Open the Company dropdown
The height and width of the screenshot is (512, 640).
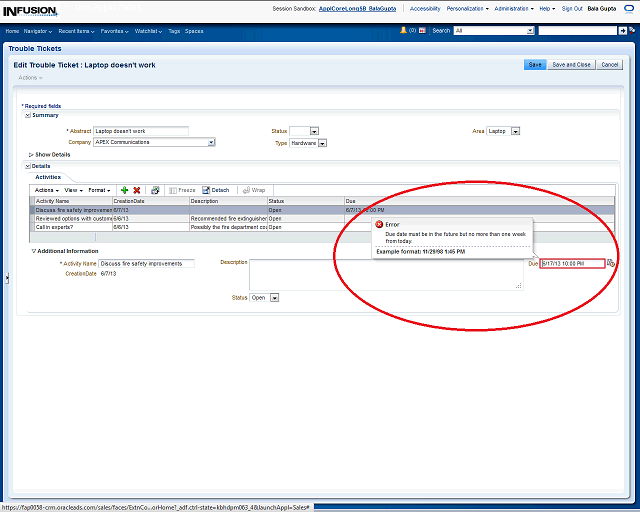point(211,143)
